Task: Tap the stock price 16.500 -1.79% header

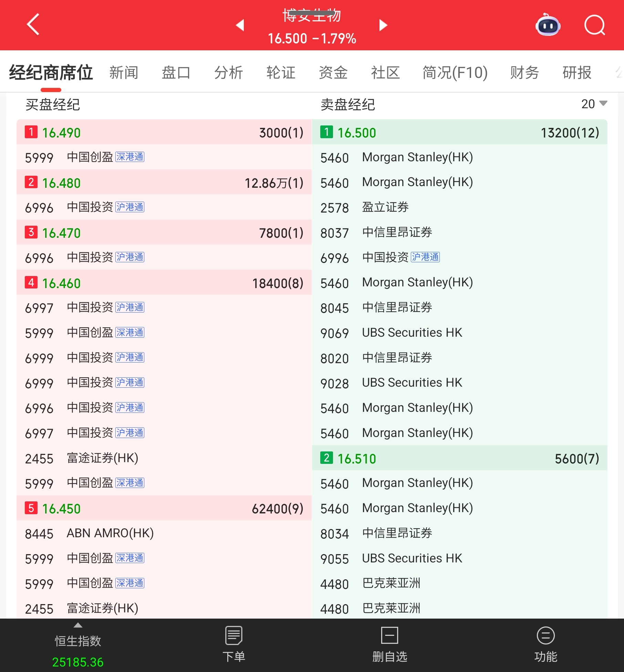Action: [x=312, y=39]
